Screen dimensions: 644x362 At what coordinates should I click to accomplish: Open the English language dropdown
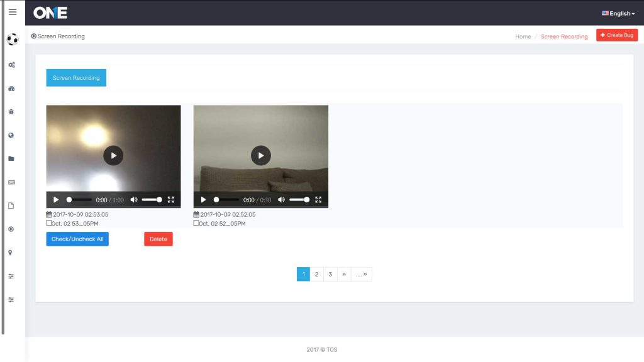[617, 13]
